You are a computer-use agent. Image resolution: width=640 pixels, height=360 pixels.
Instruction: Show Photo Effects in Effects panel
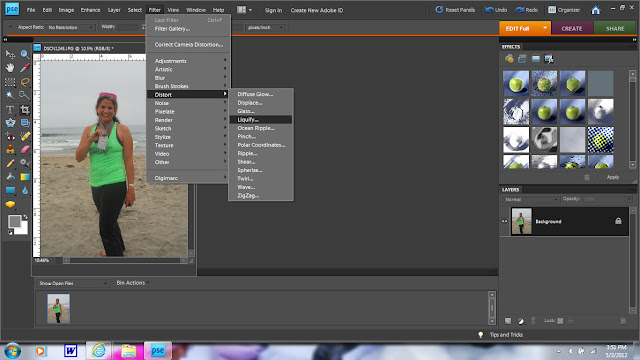536,59
